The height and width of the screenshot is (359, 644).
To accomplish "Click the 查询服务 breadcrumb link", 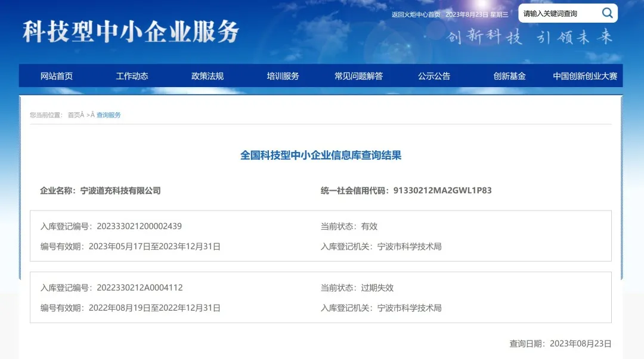I will [109, 115].
